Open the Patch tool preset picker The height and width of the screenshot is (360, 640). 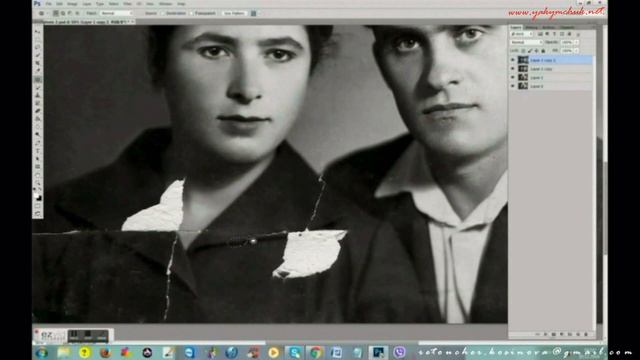[42, 13]
